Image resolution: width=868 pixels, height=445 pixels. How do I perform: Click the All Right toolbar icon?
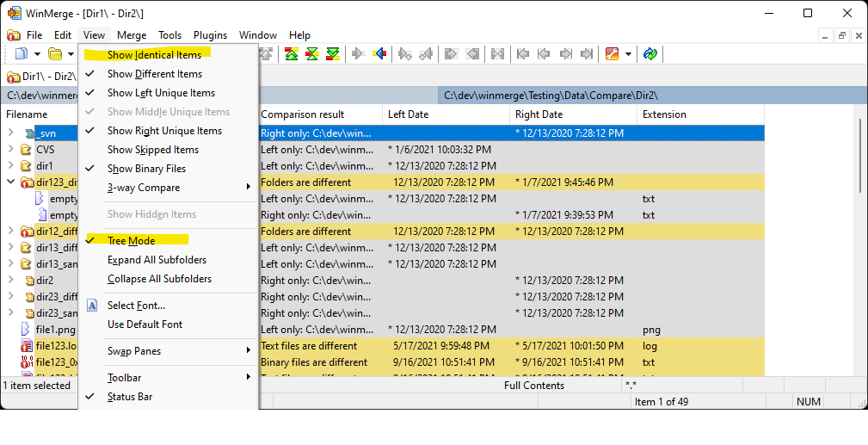[x=451, y=53]
